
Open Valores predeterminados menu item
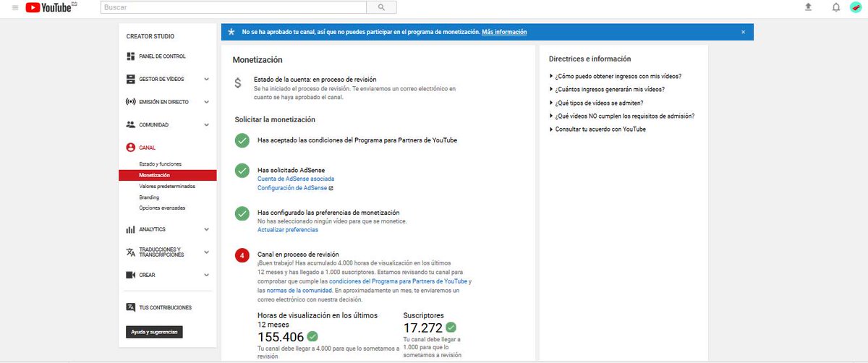167,186
